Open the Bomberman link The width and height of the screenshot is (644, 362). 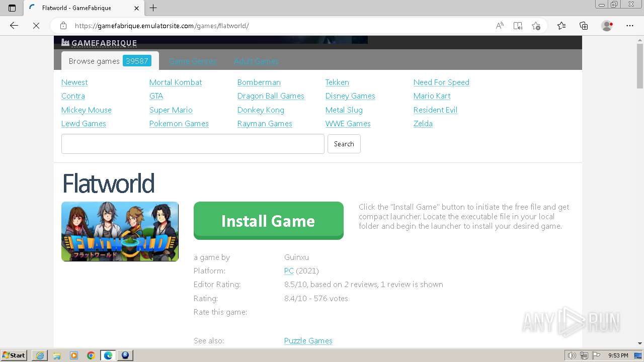[259, 82]
